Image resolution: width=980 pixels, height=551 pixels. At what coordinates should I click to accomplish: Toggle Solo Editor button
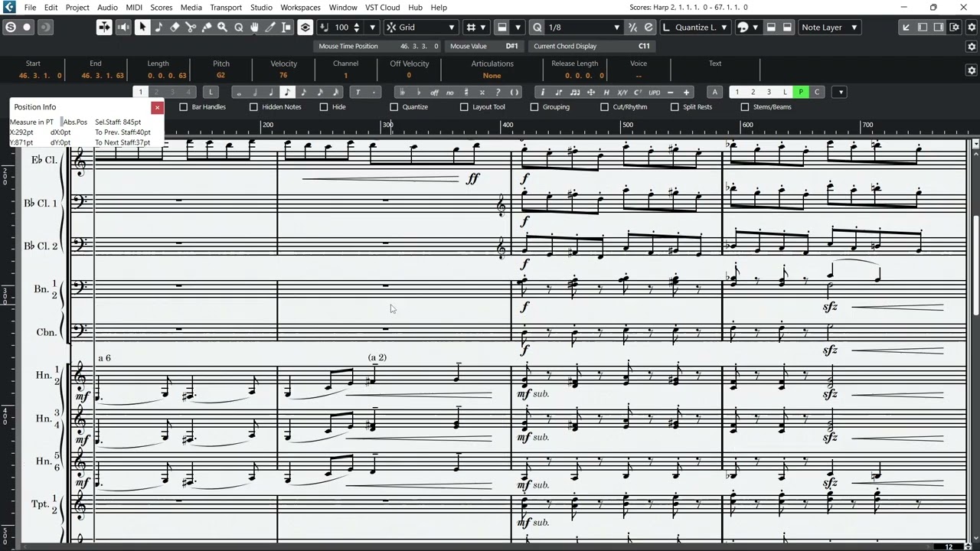coord(11,28)
